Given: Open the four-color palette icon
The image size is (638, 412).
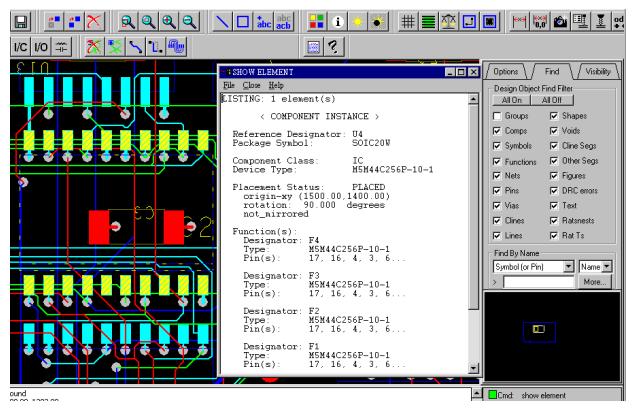Looking at the screenshot, I should [316, 22].
